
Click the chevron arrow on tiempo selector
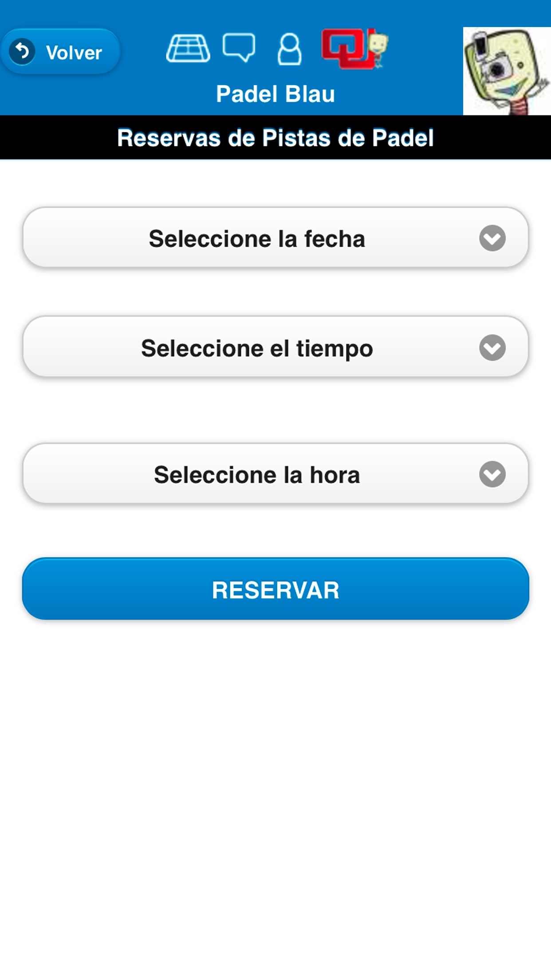(x=492, y=348)
